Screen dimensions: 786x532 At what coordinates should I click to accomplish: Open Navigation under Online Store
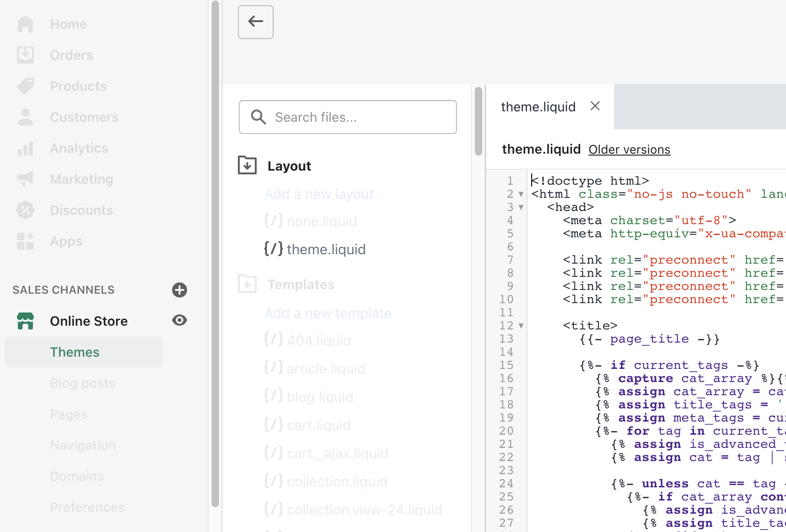(x=83, y=445)
